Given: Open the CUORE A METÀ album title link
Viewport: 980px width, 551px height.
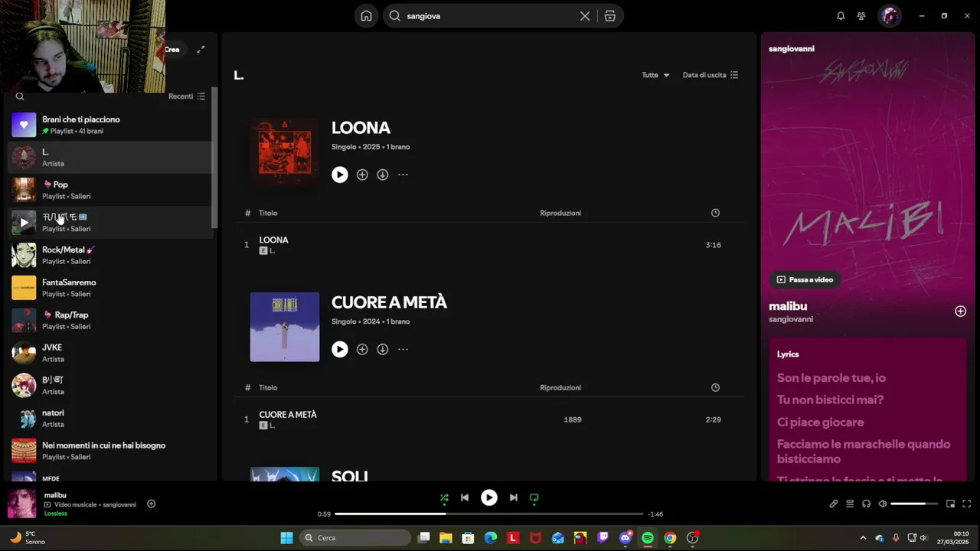Looking at the screenshot, I should point(389,302).
